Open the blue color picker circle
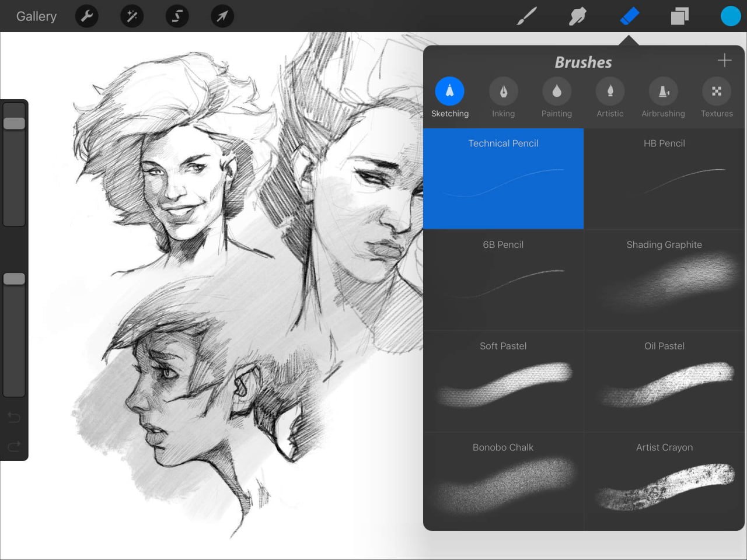The height and width of the screenshot is (560, 747). pyautogui.click(x=730, y=16)
